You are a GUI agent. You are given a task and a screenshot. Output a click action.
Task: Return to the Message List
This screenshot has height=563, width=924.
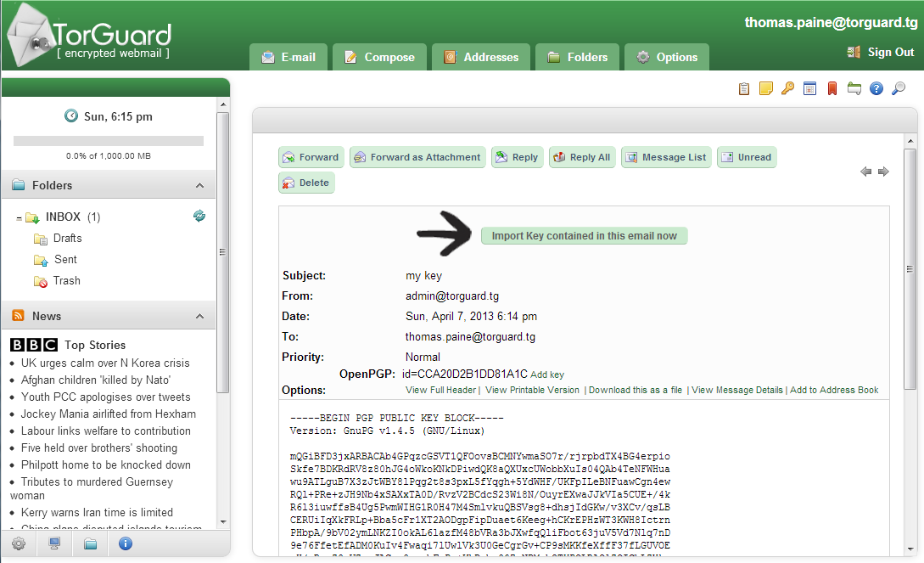click(x=666, y=157)
